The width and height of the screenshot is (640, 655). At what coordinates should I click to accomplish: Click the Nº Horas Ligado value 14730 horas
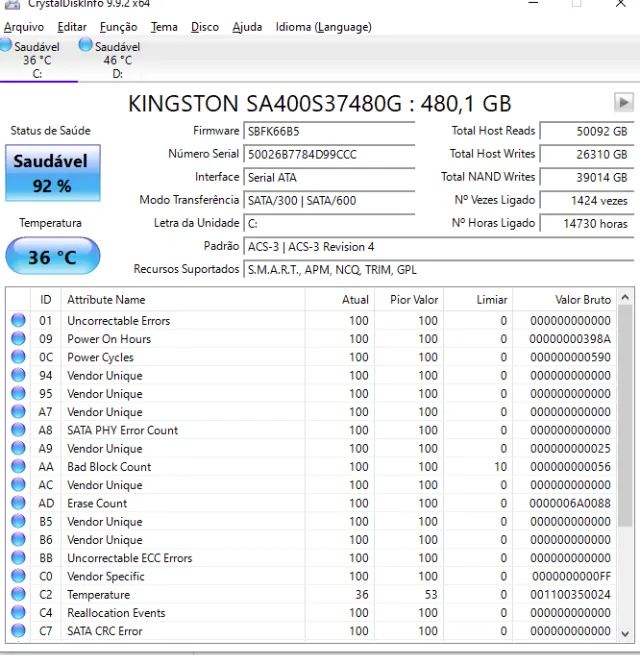tap(587, 223)
